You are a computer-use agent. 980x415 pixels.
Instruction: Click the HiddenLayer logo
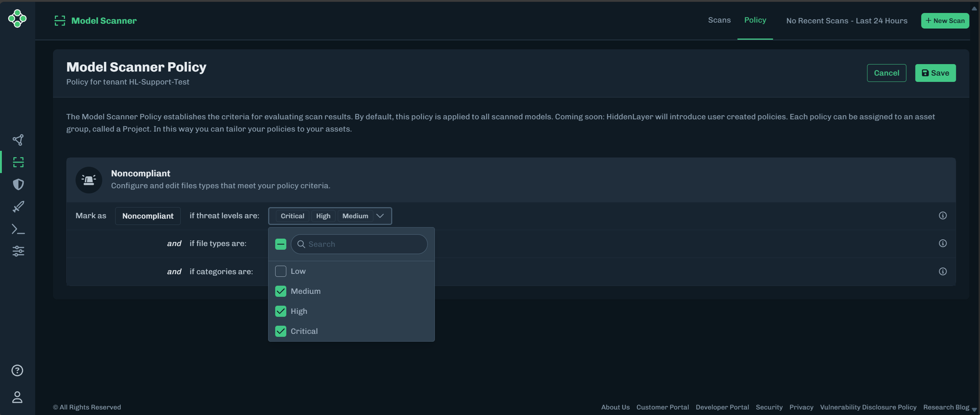[17, 19]
